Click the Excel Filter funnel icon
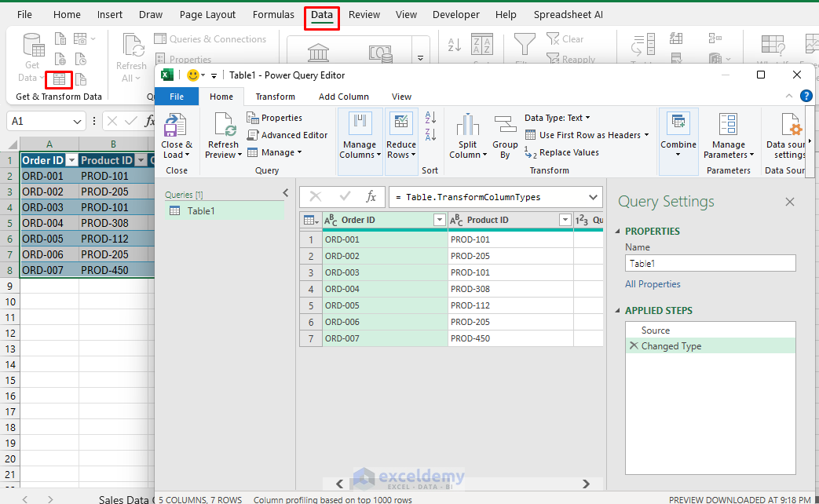Image resolution: width=819 pixels, height=504 pixels. [x=525, y=45]
